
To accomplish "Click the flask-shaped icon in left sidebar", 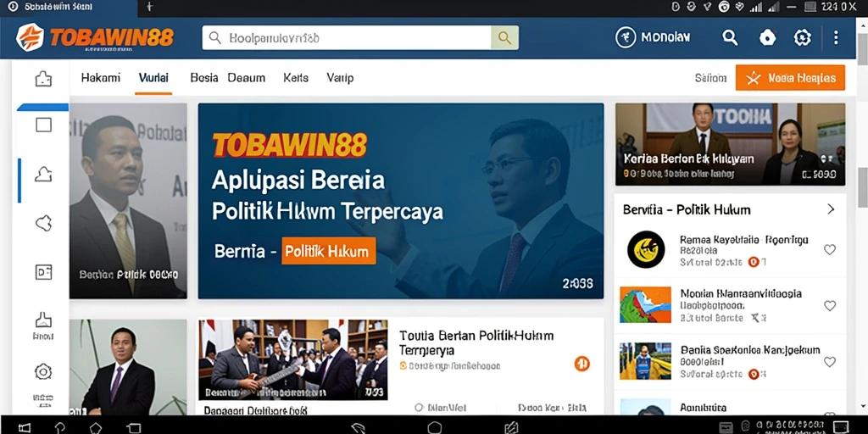I will click(x=43, y=320).
